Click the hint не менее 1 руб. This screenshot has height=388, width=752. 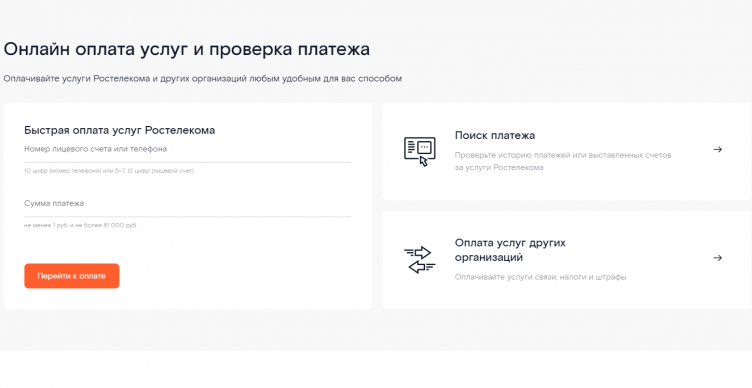pos(46,225)
